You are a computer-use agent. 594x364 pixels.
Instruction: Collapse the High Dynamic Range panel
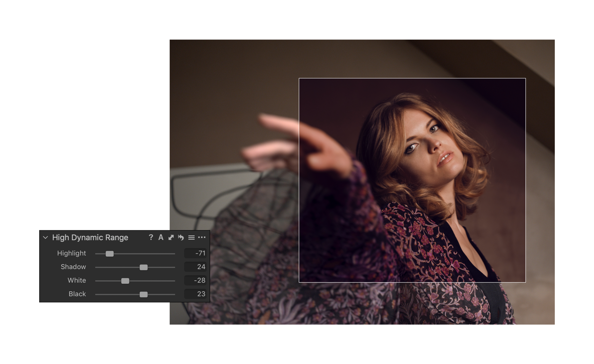tap(45, 237)
